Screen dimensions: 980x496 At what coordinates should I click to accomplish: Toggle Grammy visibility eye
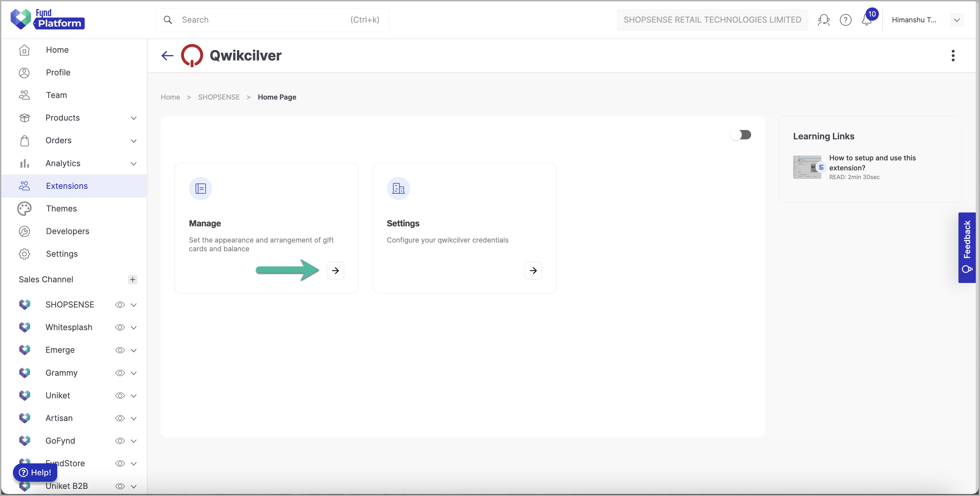point(120,373)
